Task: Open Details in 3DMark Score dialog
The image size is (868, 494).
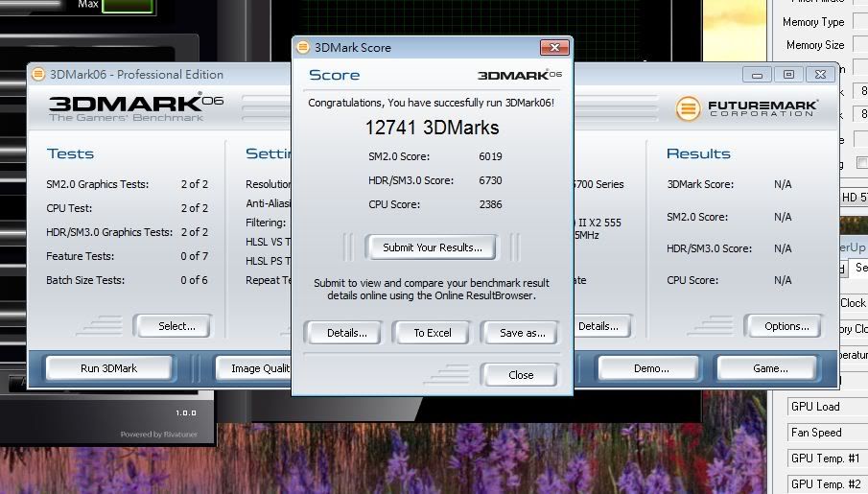Action: coord(346,333)
